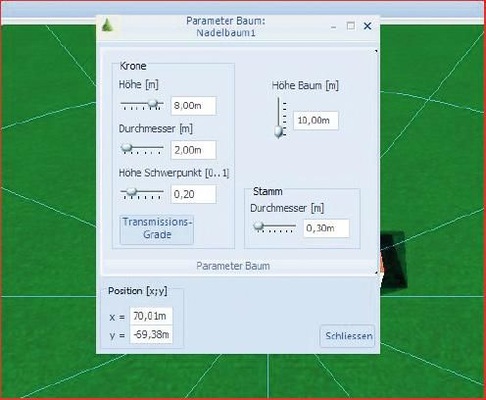
Task: Click the Höhe Schwerpunkt slider handle
Action: pyautogui.click(x=132, y=192)
